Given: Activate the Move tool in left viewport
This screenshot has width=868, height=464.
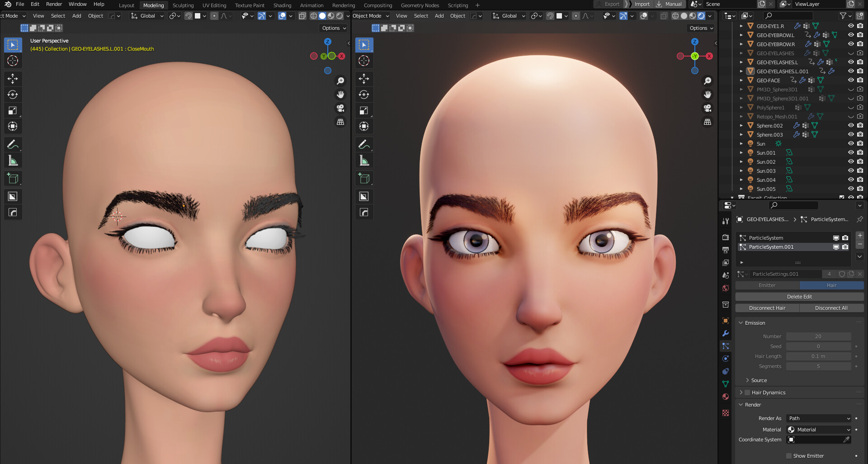Looking at the screenshot, I should click(13, 79).
